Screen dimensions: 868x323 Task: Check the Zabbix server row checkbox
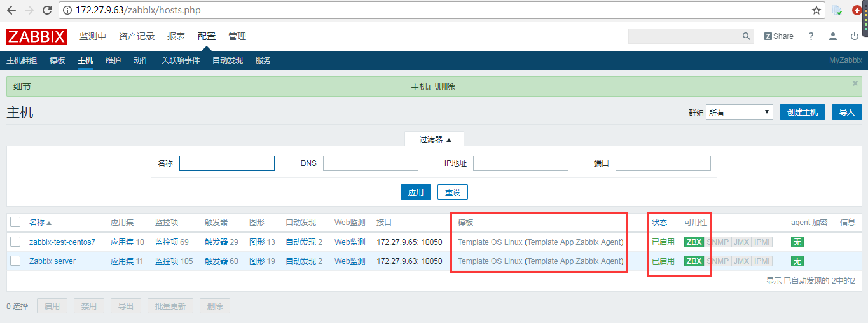[15, 261]
